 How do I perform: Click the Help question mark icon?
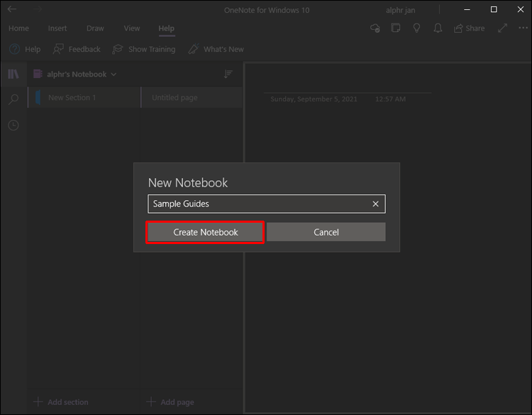pos(14,49)
